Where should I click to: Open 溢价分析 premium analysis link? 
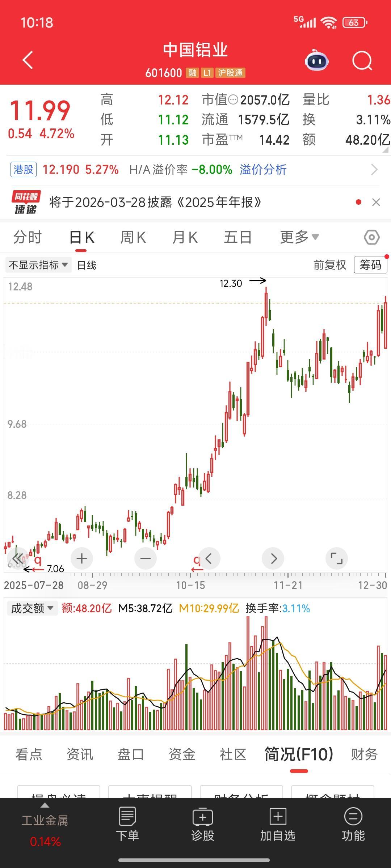pos(263,170)
